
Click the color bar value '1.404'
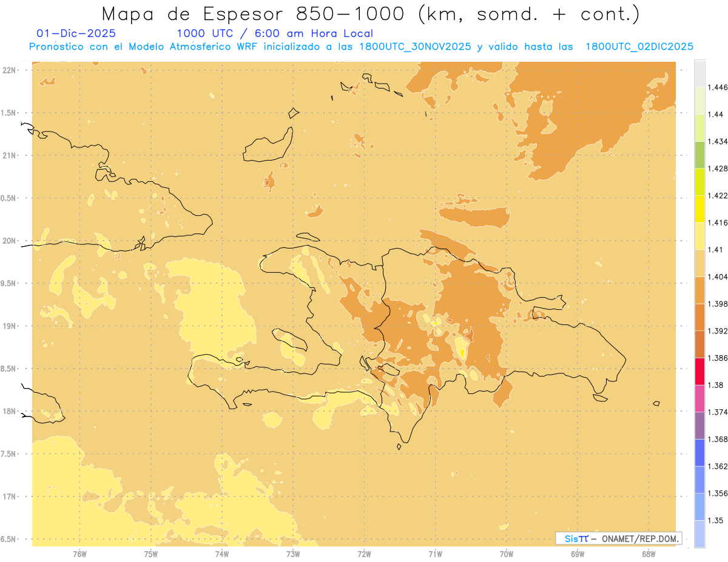(717, 276)
